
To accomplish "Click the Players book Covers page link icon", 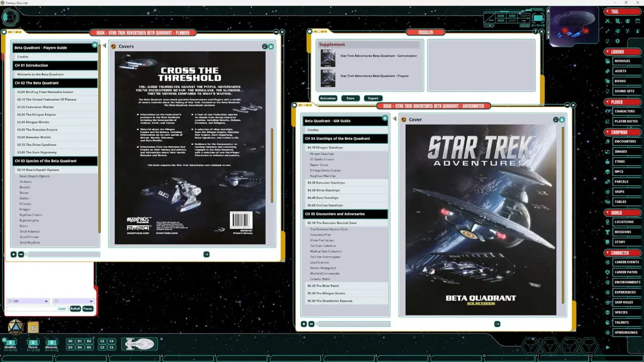I will [113, 46].
